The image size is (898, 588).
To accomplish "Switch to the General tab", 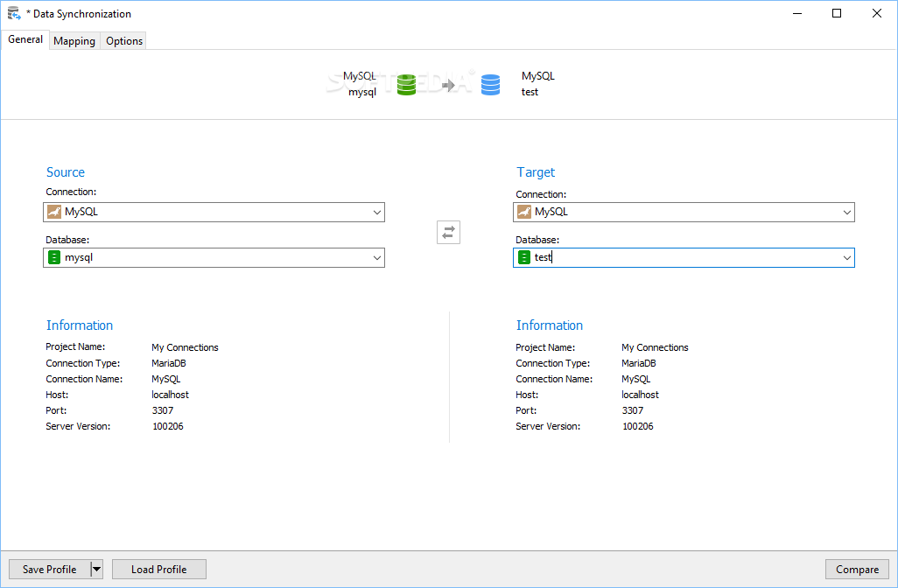I will (x=25, y=39).
